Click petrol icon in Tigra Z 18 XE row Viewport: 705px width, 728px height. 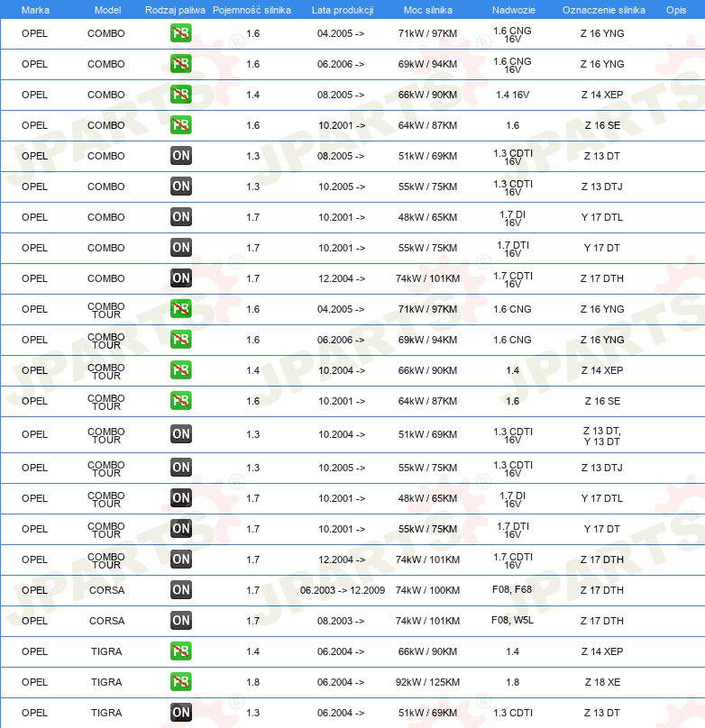click(x=180, y=682)
